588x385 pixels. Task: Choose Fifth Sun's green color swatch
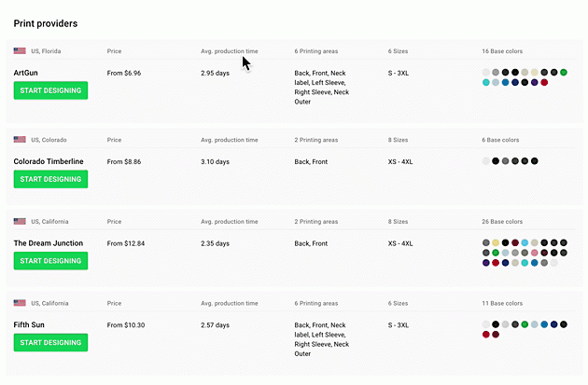525,324
